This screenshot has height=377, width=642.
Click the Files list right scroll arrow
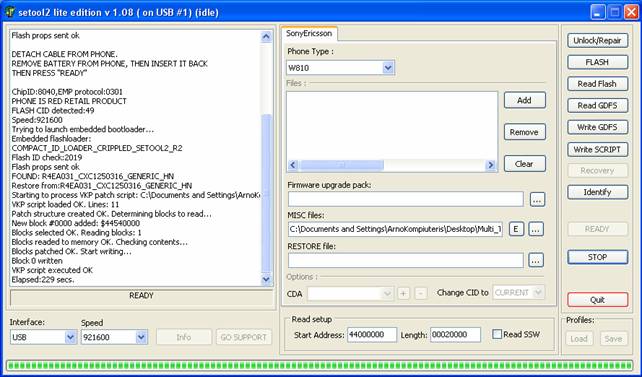[490, 165]
